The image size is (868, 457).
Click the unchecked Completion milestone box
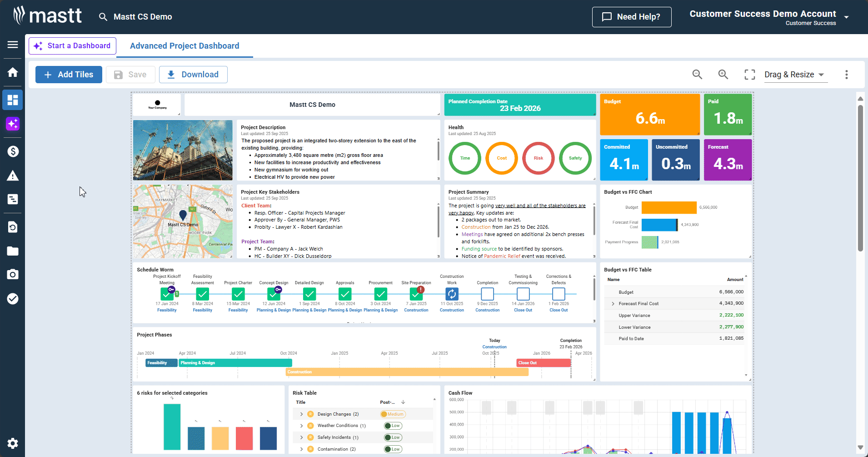(487, 294)
